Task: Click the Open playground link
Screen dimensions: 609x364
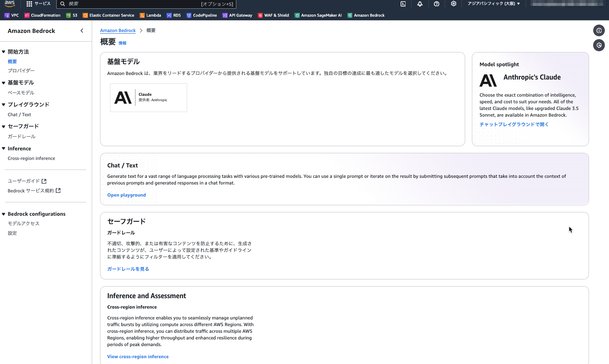Action: pos(126,195)
